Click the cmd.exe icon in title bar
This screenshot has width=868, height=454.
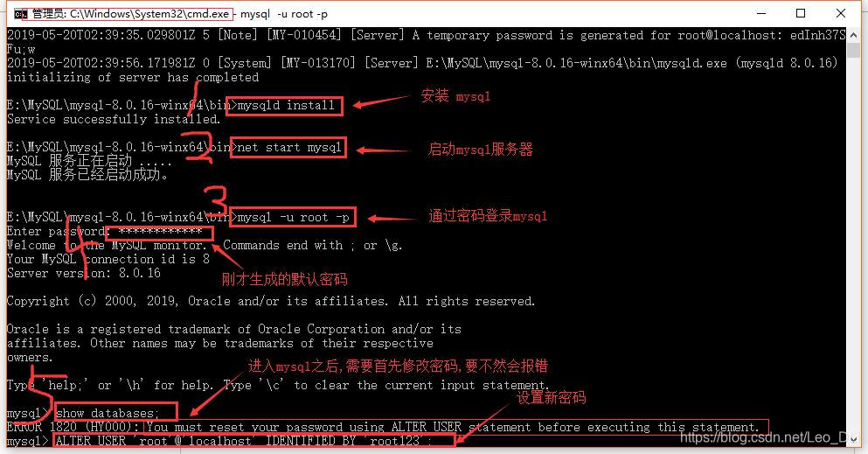click(20, 14)
